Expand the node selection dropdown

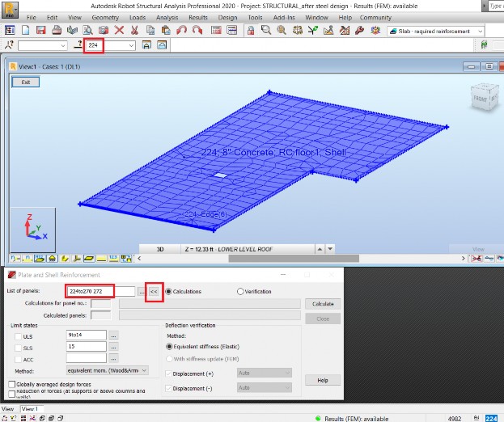63,45
